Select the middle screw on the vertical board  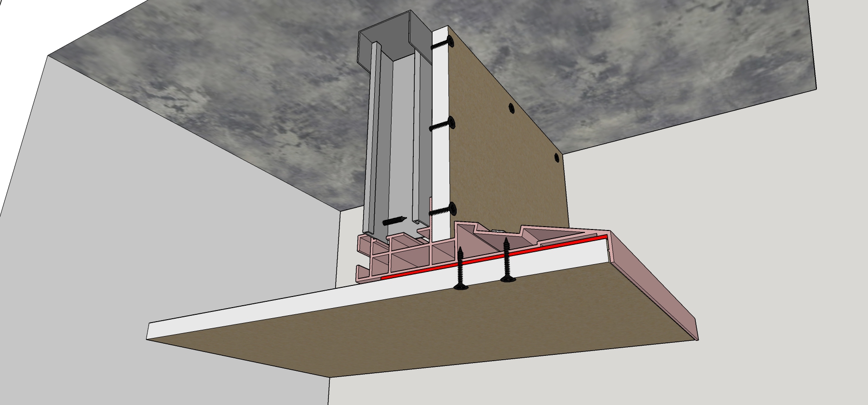[x=443, y=125]
